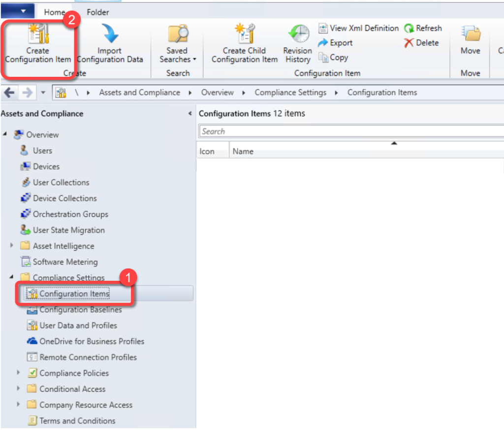Delete the selected configuration item
The image size is (504, 430).
(x=421, y=43)
